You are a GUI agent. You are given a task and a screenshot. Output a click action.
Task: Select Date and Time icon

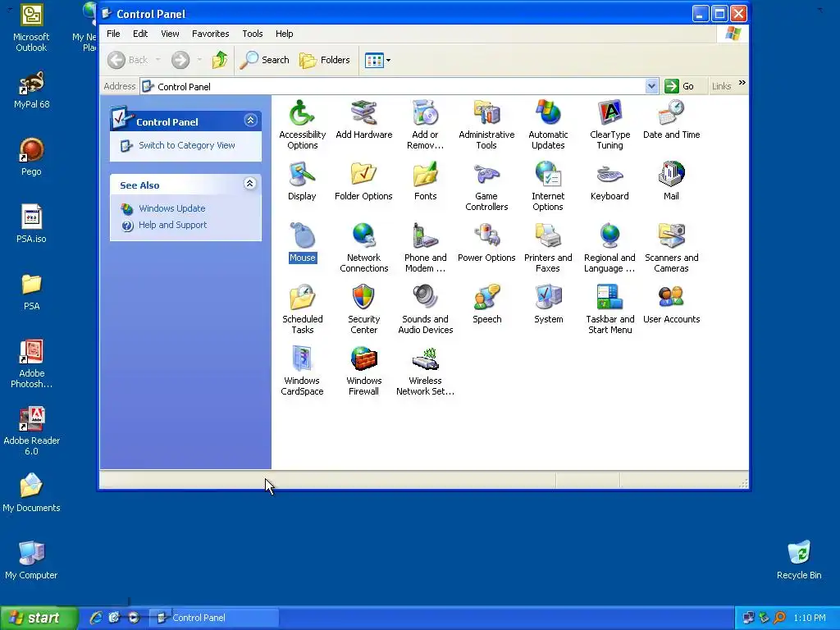click(x=671, y=119)
